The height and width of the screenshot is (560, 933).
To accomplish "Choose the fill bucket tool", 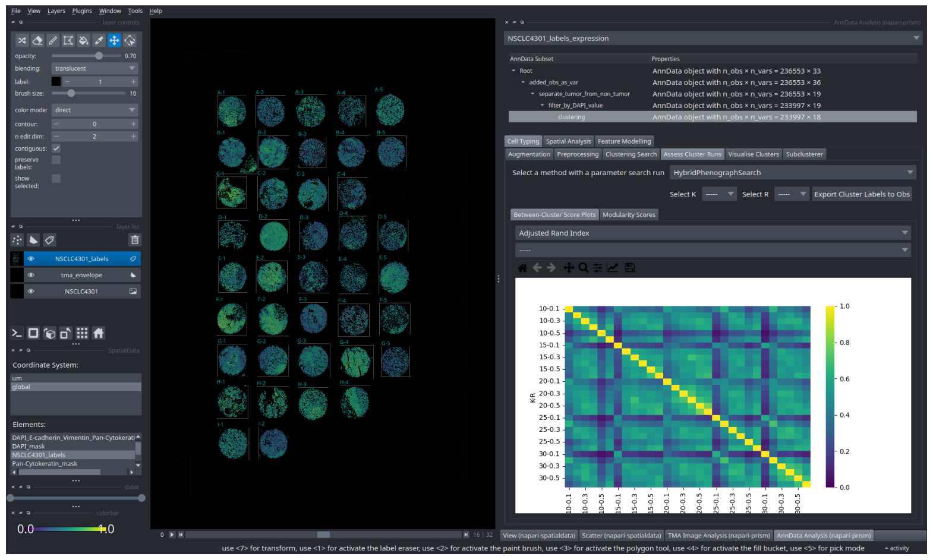I will pos(84,40).
